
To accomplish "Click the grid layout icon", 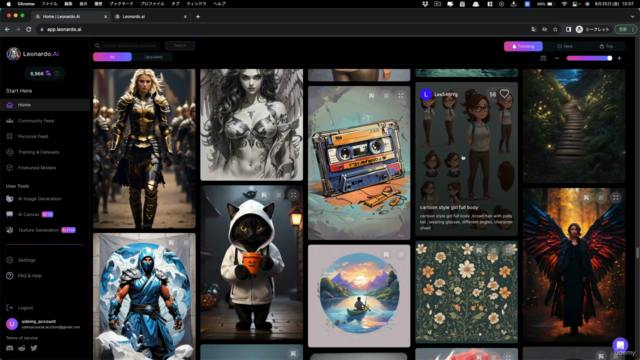I will [x=543, y=58].
